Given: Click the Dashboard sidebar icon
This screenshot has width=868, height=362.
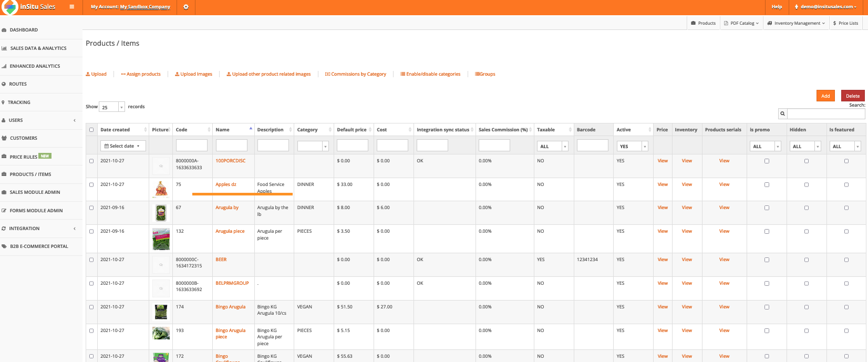Looking at the screenshot, I should tap(4, 30).
